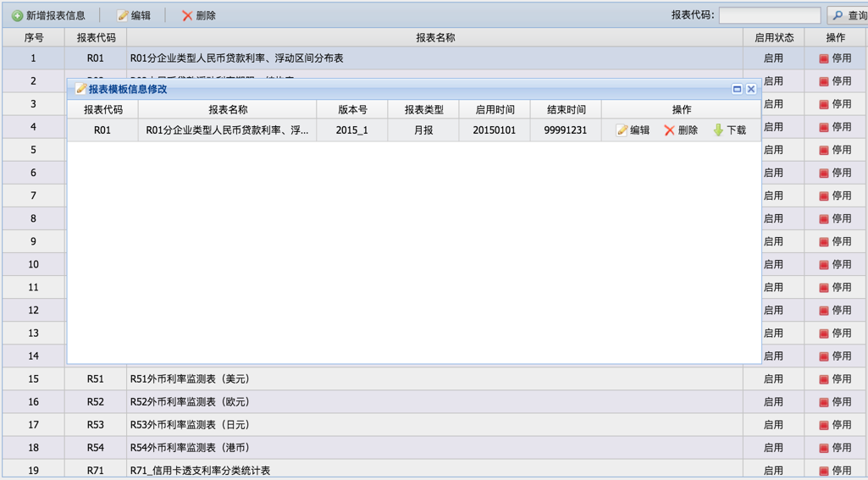Click 编辑 in the R01 template row
The width and height of the screenshot is (868, 480).
pos(633,130)
